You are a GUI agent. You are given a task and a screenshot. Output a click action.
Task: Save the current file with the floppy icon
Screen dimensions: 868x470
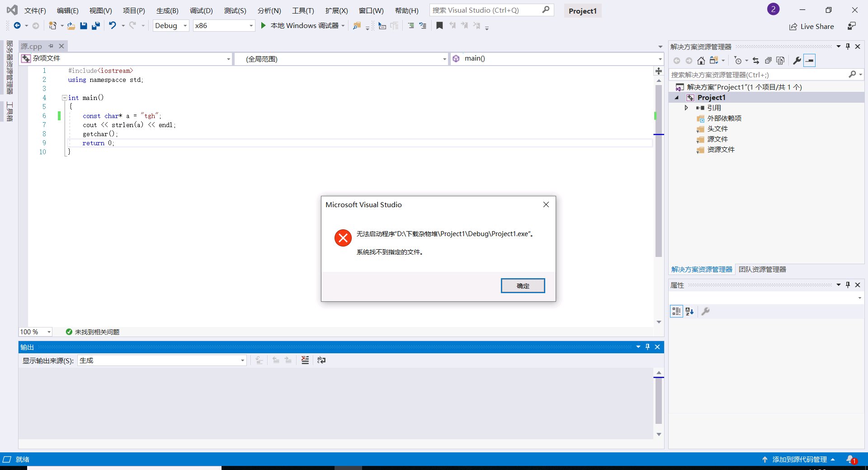(x=84, y=26)
